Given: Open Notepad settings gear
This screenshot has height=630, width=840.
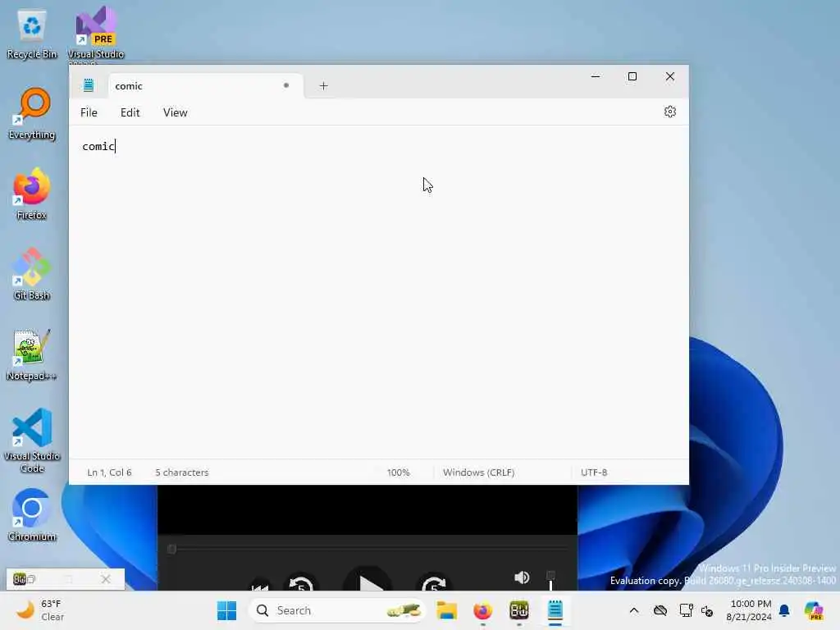Looking at the screenshot, I should [x=669, y=112].
